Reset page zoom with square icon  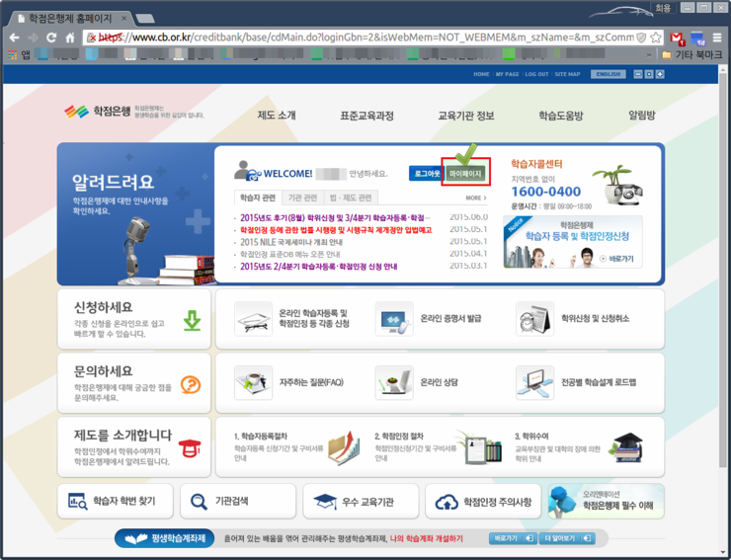(649, 74)
